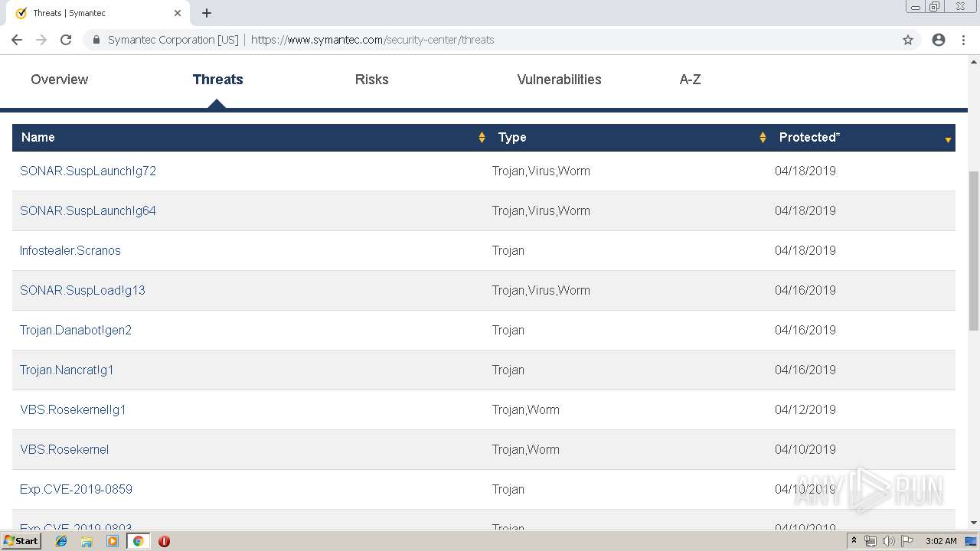Select the Chrome taskbar button
980x551 pixels.
pyautogui.click(x=138, y=541)
